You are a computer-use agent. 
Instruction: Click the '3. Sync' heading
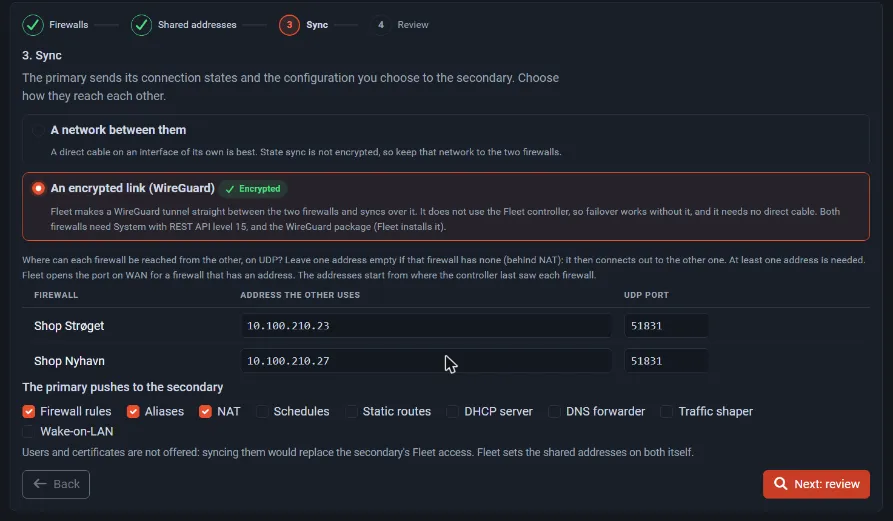(42, 56)
